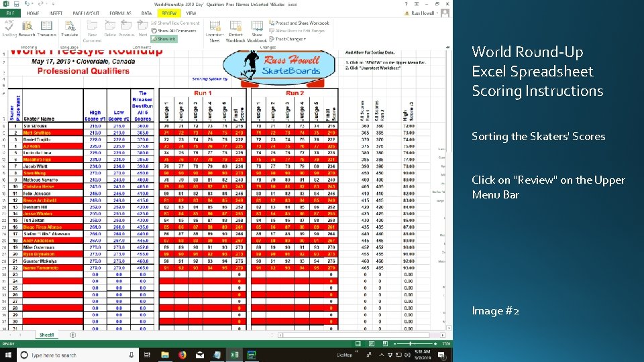The image size is (644, 362).
Task: Click the volume icon in system tray
Action: (x=407, y=355)
